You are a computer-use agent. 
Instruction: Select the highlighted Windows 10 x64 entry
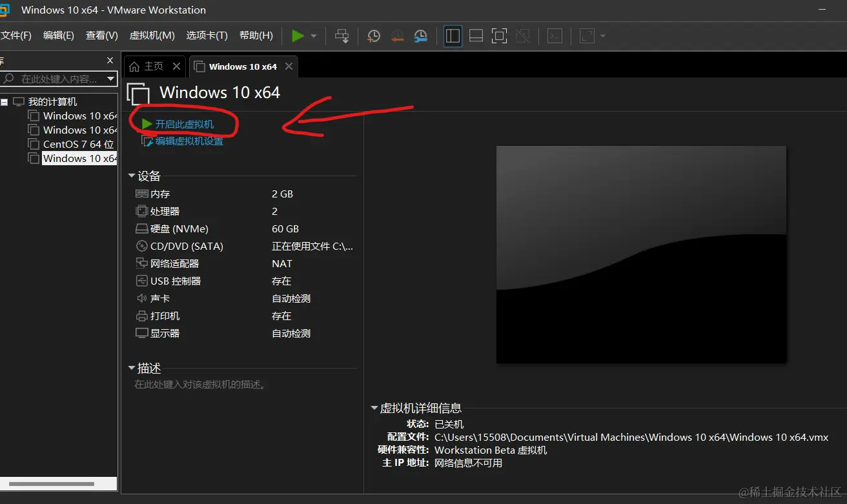point(79,159)
